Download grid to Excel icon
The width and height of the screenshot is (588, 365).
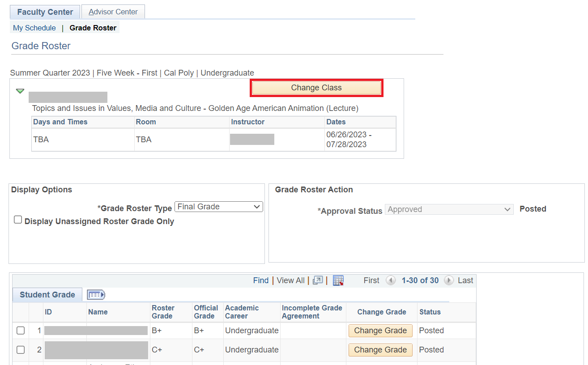click(x=338, y=280)
